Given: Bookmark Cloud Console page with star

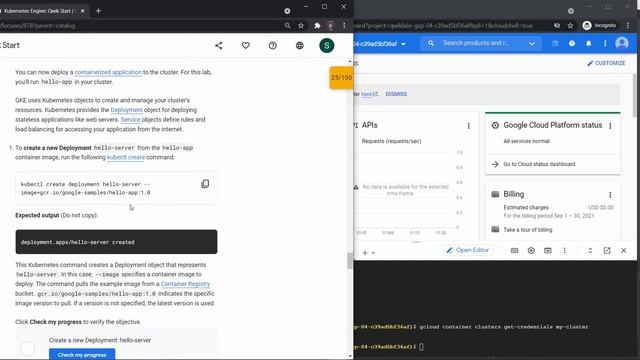Looking at the screenshot, I should (570, 25).
